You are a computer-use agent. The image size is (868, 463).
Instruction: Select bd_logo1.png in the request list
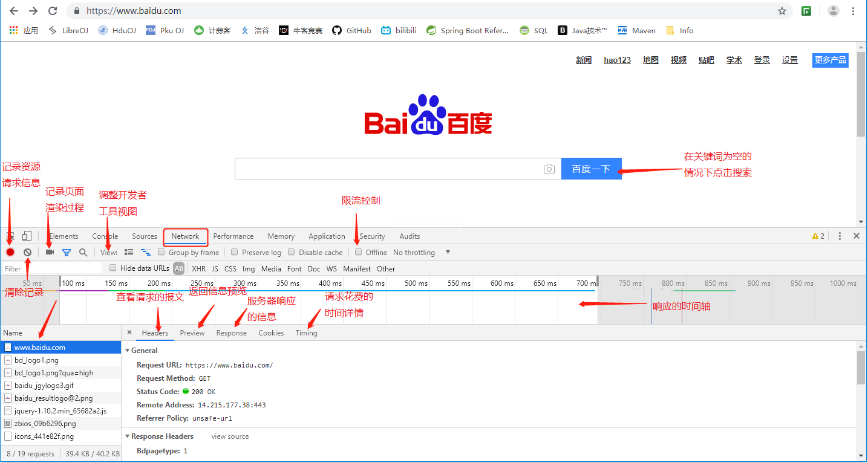(x=38, y=360)
